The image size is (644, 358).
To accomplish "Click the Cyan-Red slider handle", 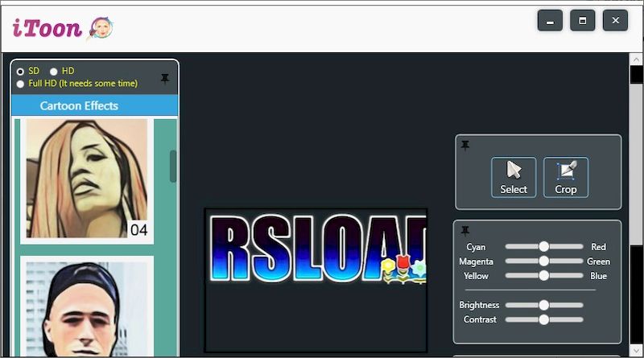I will point(544,246).
